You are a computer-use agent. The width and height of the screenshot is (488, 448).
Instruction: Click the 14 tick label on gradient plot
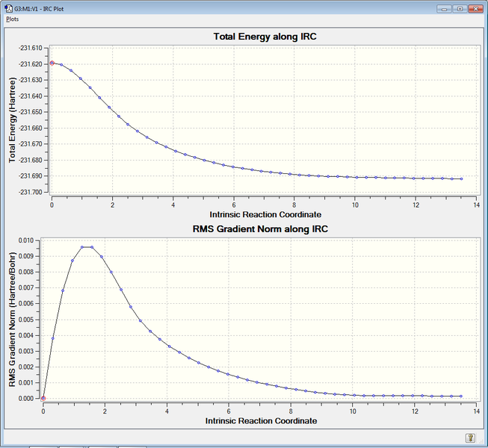pos(477,411)
